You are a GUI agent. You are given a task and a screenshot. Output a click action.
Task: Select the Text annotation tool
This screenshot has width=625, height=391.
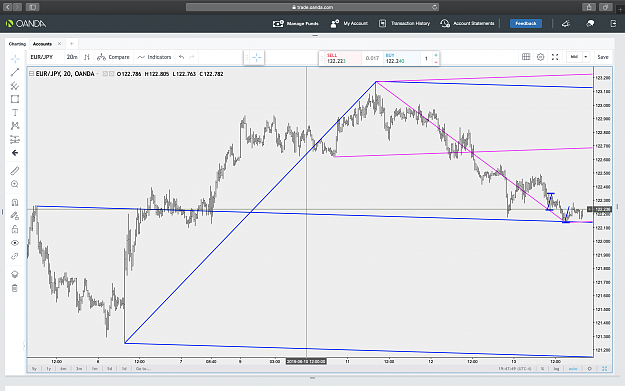click(15, 113)
